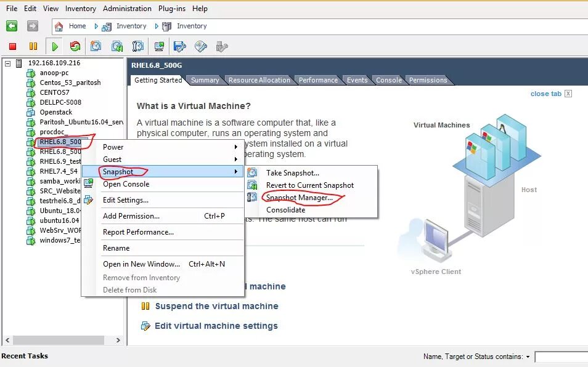The width and height of the screenshot is (588, 367).
Task: Click the Home house icon
Action: tap(59, 26)
